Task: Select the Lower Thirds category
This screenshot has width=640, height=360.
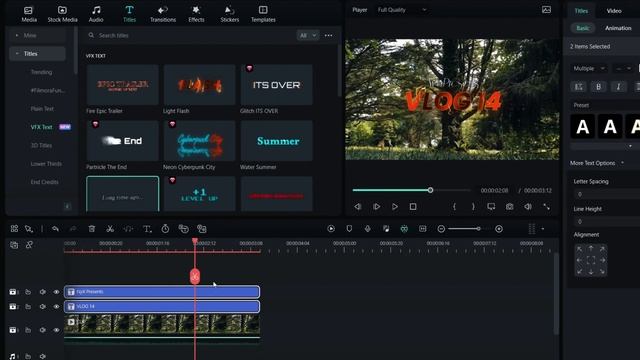Action: tap(46, 164)
